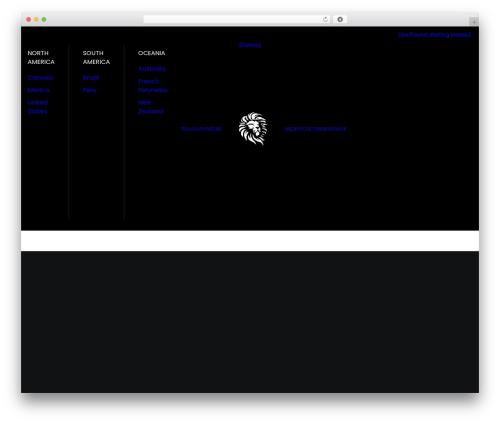The height and width of the screenshot is (423, 500).
Task: Click the OCEANIA heading
Action: (151, 53)
